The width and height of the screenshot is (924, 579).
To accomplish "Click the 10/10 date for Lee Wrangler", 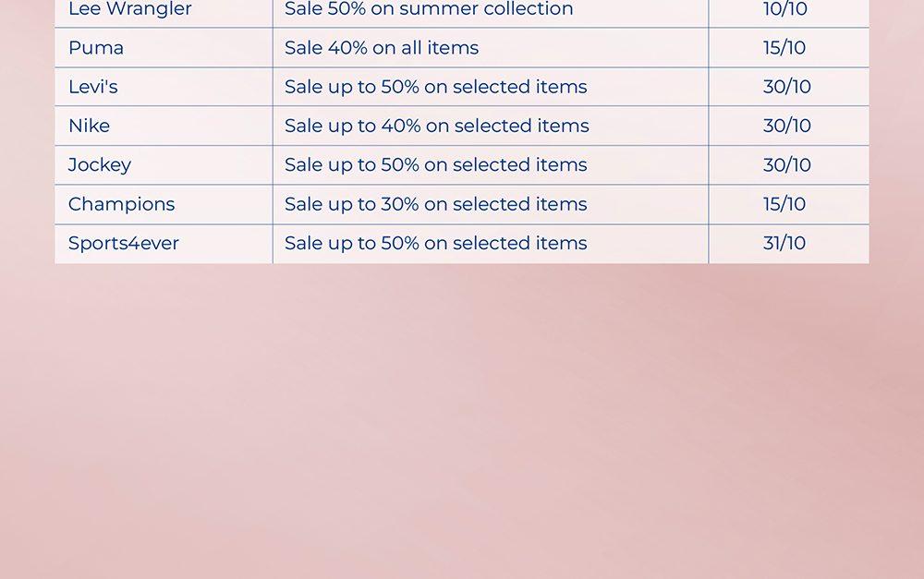I will pos(785,9).
